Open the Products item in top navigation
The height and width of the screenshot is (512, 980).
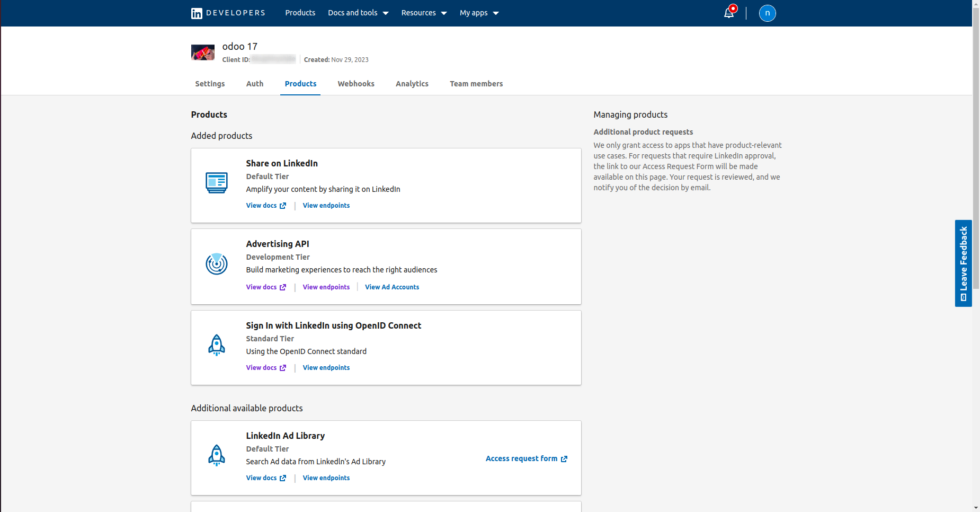point(300,13)
